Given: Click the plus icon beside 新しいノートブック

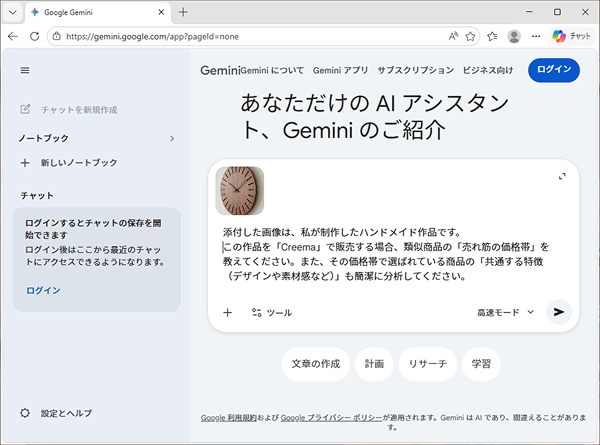Looking at the screenshot, I should tap(25, 163).
